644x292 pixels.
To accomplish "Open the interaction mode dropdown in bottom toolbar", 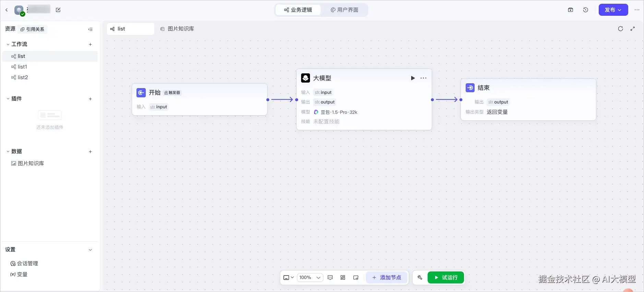I will 288,278.
